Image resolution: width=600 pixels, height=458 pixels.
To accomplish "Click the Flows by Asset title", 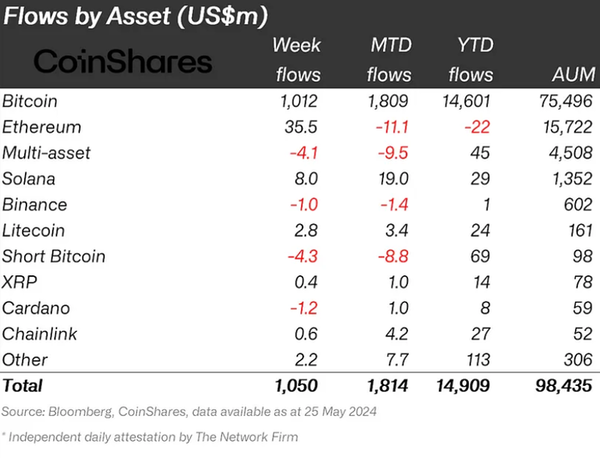I will pyautogui.click(x=133, y=18).
